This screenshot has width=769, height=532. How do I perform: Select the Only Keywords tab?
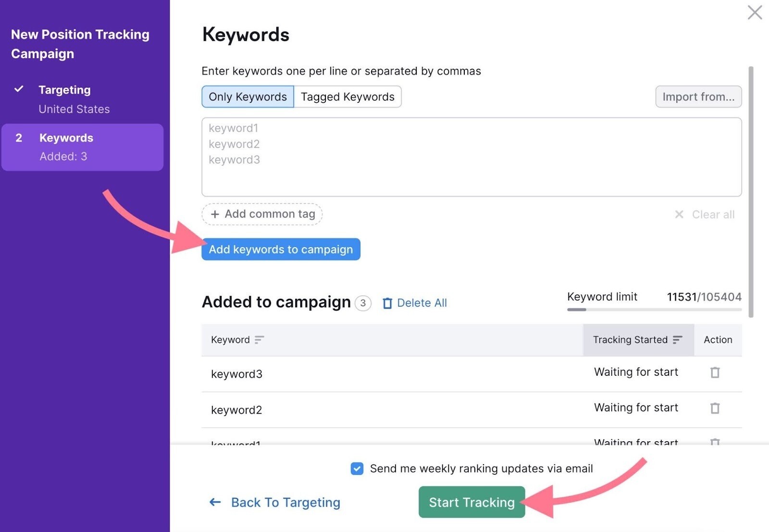[x=247, y=97]
